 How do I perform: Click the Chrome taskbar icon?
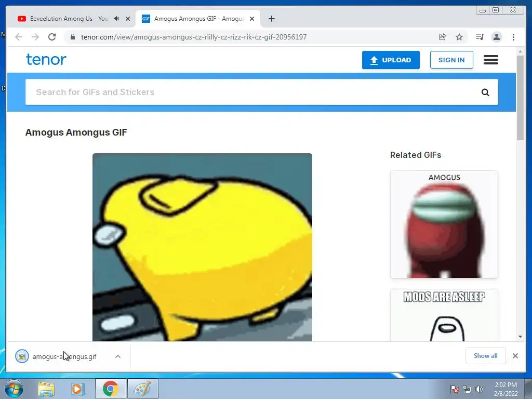tap(111, 389)
